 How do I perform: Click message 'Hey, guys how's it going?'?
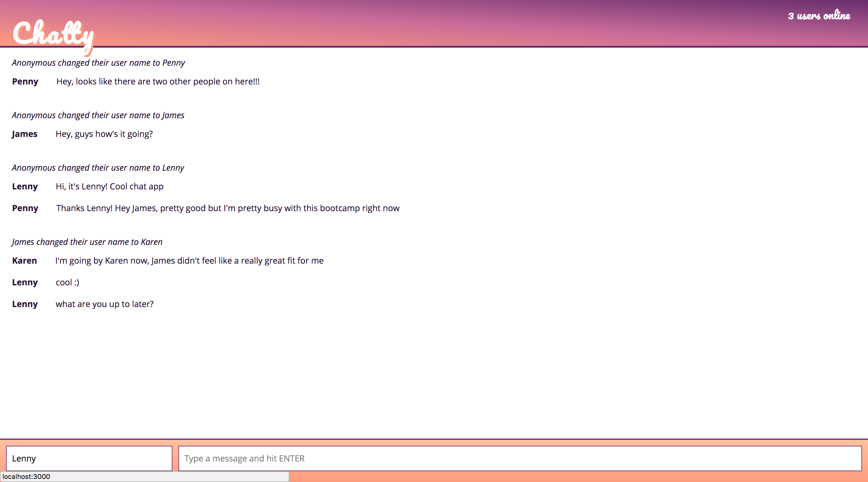(x=104, y=134)
